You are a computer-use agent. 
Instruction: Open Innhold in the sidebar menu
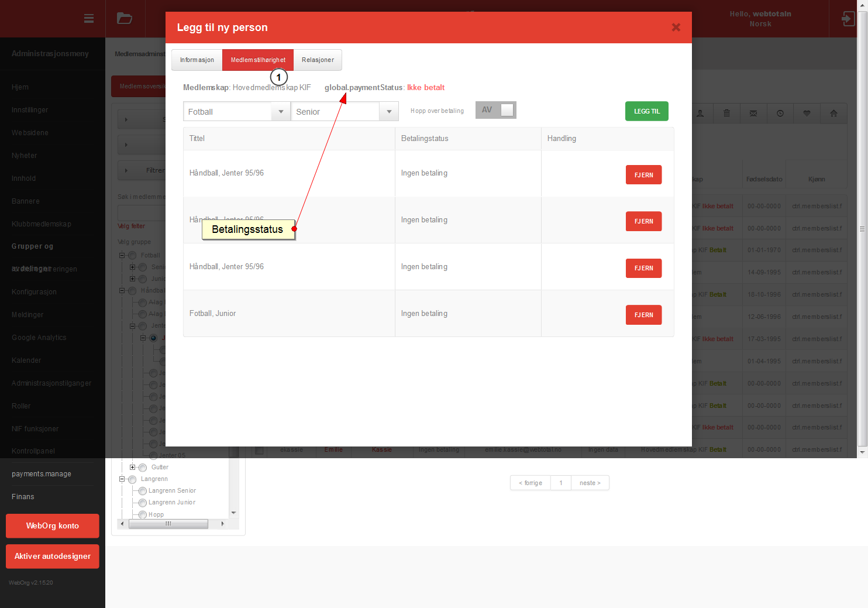point(24,178)
